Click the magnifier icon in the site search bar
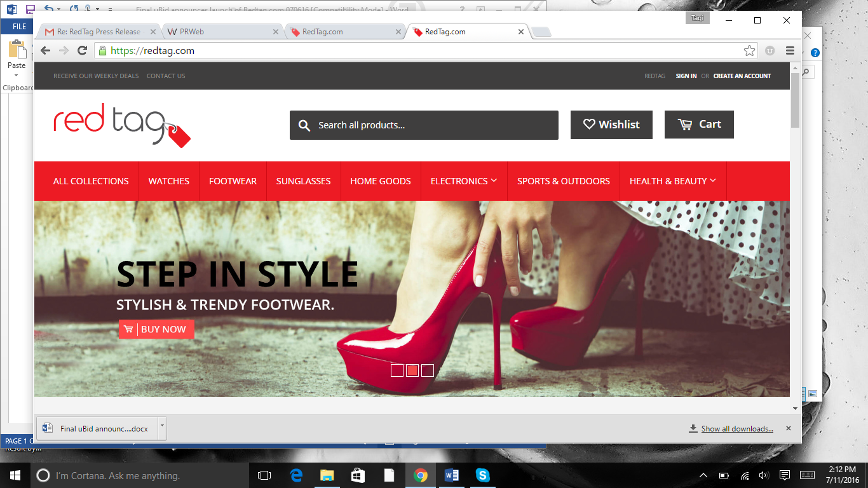 coord(304,125)
